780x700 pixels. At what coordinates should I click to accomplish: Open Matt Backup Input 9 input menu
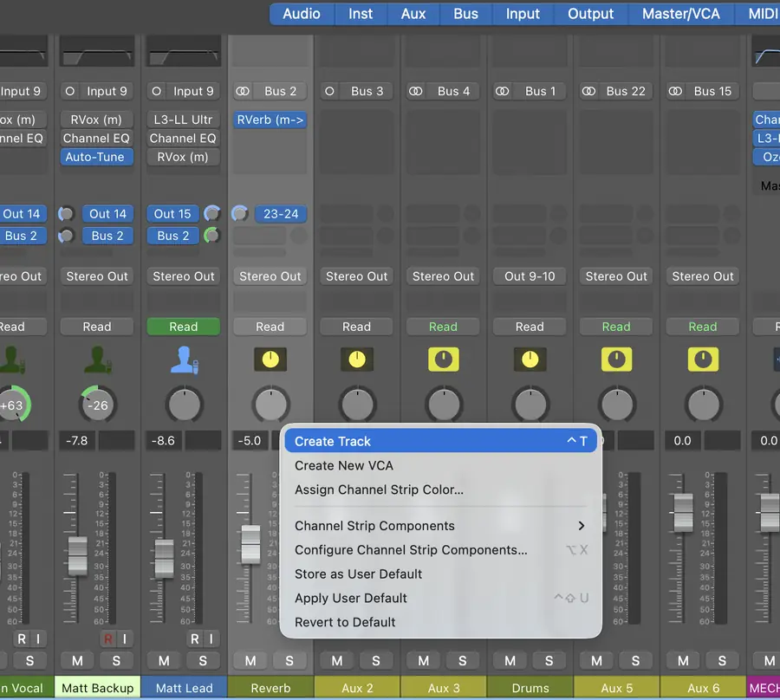[107, 92]
